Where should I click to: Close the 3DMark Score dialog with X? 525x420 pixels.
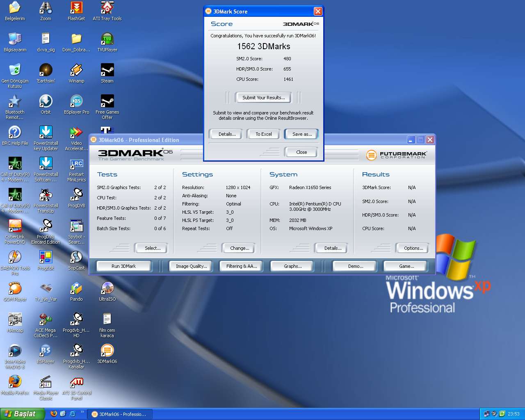click(x=318, y=11)
